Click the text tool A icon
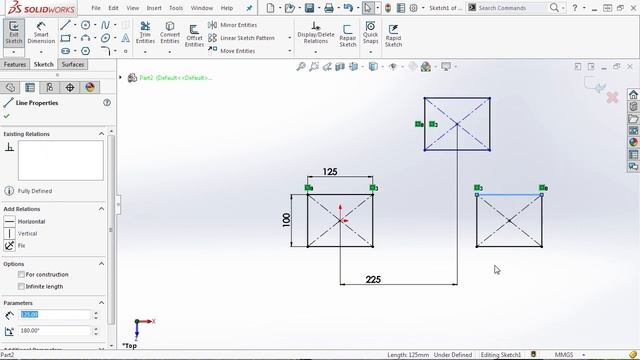Viewport: 640px width, 360px height. pyautogui.click(x=126, y=38)
